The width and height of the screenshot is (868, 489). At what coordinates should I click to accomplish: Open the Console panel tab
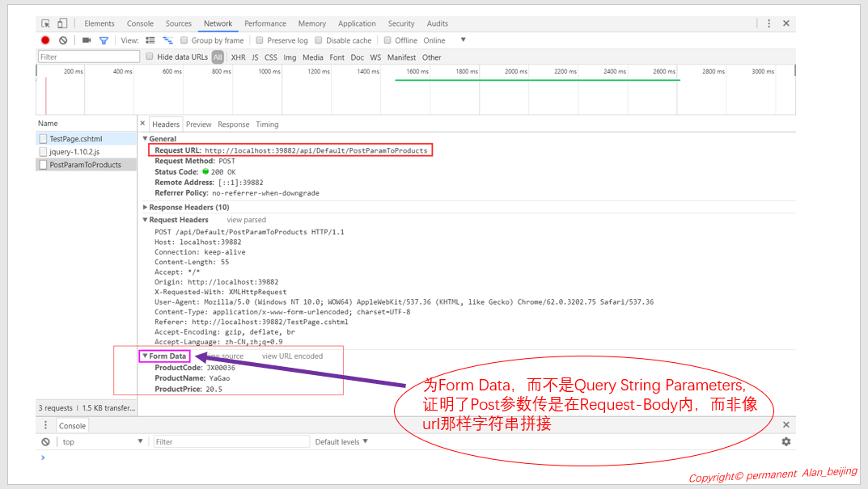tap(140, 23)
